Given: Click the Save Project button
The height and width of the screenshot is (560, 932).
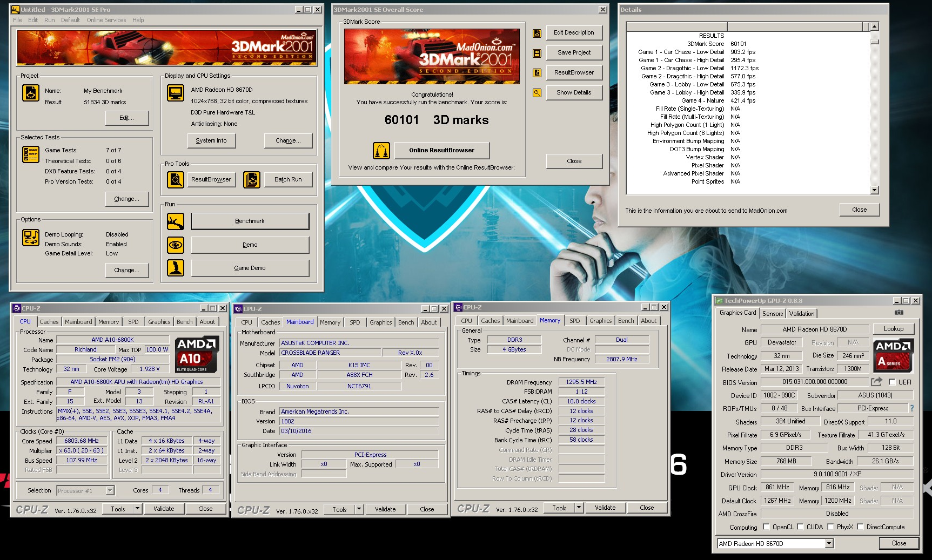Looking at the screenshot, I should [x=574, y=53].
